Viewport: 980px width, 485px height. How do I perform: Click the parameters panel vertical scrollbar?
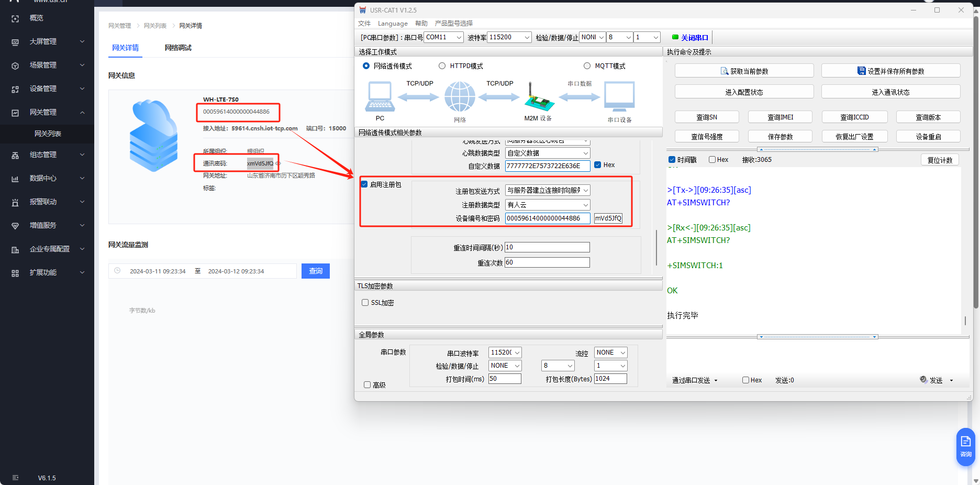tap(656, 247)
